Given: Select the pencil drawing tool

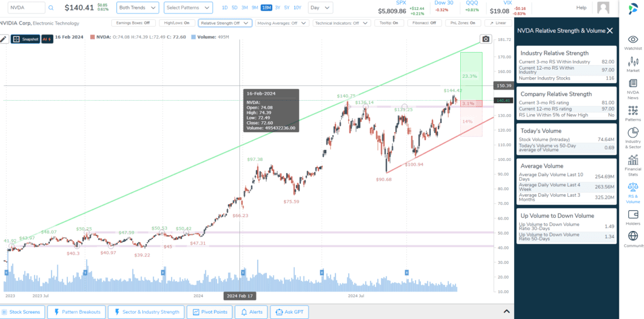Looking at the screenshot, I should pyautogui.click(x=4, y=39).
